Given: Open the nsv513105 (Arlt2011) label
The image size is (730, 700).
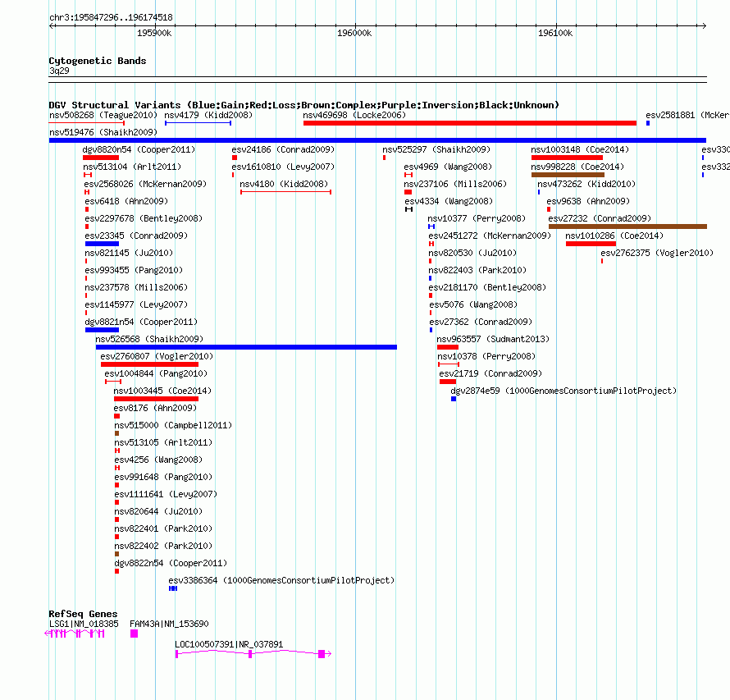Looking at the screenshot, I should (x=163, y=442).
